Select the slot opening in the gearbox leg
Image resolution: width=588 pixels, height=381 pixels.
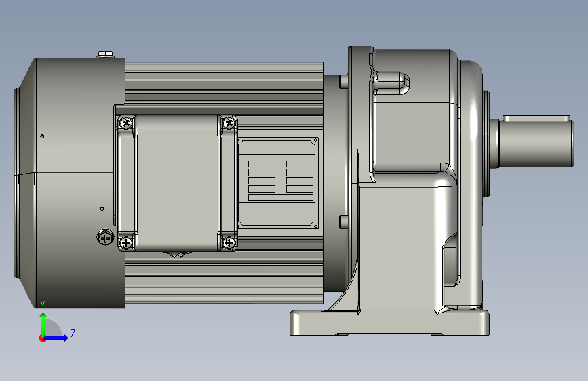450,260
